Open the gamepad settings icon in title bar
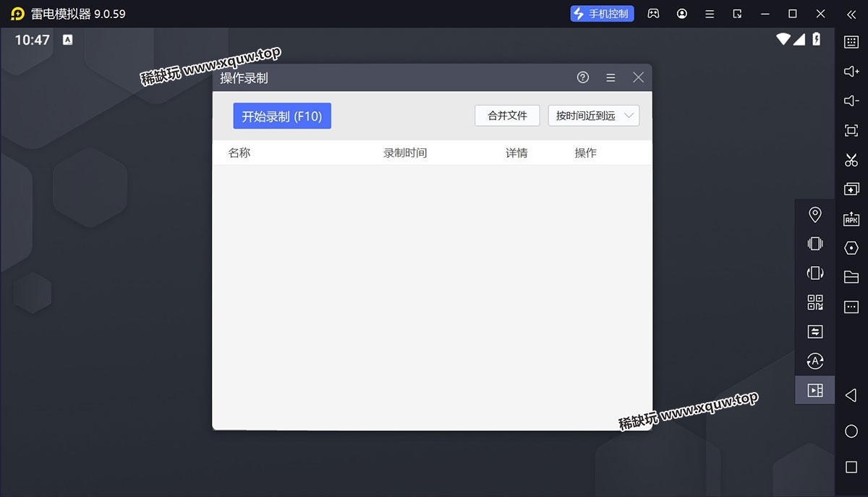Viewport: 868px width, 497px height. (x=653, y=14)
